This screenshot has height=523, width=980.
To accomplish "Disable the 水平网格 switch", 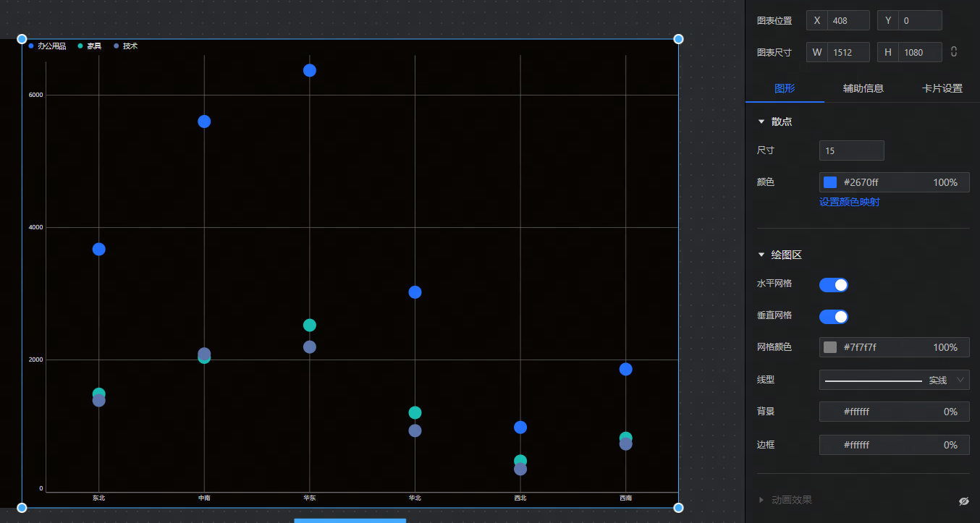I will 833,285.
